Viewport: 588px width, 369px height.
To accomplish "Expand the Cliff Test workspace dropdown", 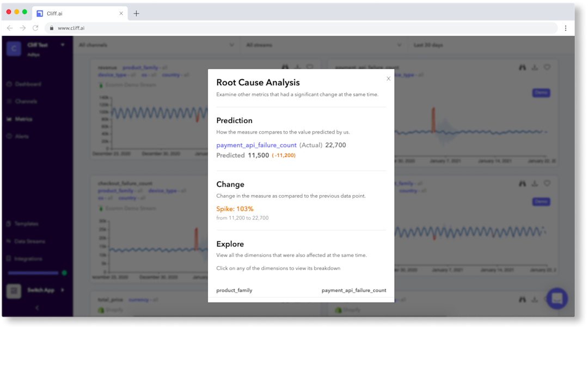I will [63, 45].
